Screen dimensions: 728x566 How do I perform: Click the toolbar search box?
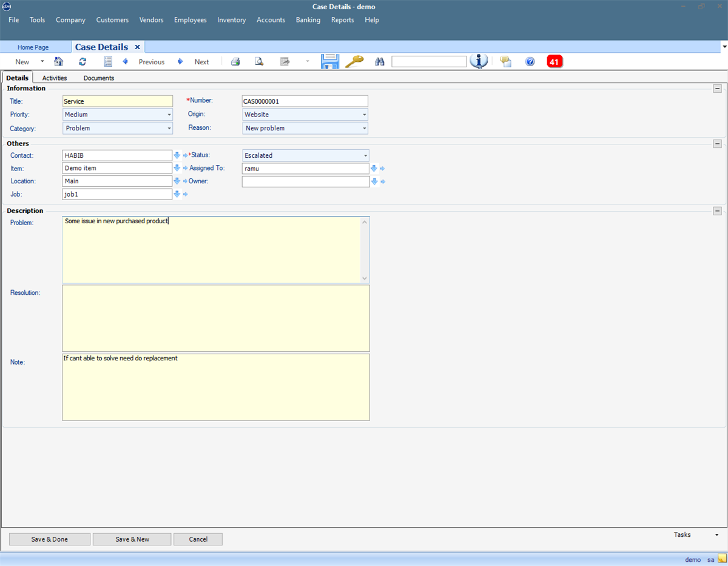429,62
